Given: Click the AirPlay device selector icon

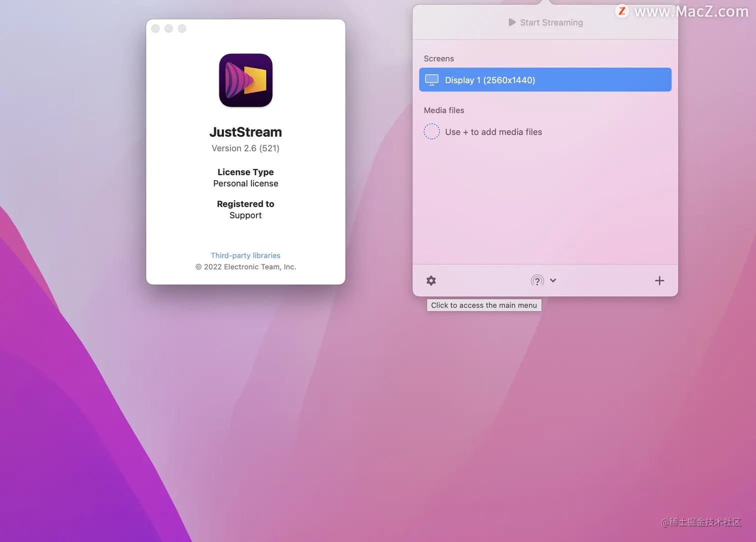Looking at the screenshot, I should tap(537, 281).
